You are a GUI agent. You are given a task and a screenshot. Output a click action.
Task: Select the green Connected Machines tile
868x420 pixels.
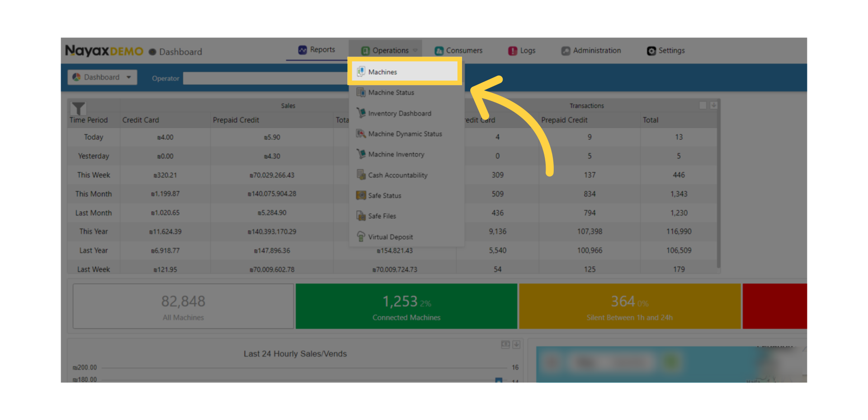click(x=406, y=306)
